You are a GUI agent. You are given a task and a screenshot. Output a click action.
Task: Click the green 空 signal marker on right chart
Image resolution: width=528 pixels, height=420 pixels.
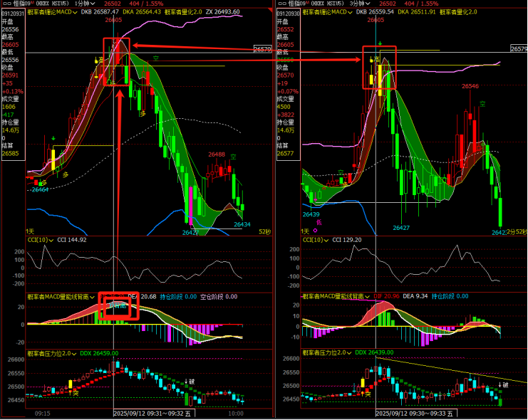pyautogui.click(x=482, y=104)
